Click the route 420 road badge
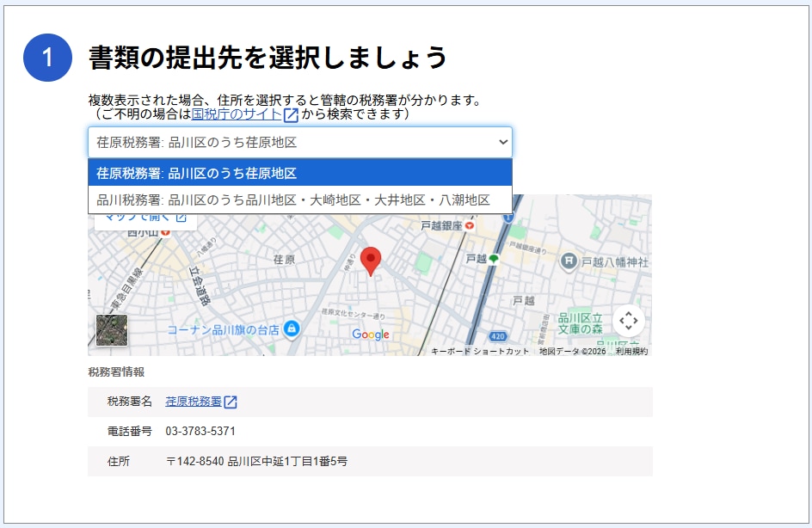This screenshot has width=812, height=528. 497,336
